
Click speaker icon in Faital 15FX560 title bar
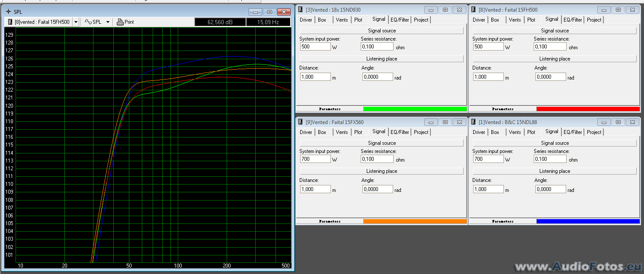pyautogui.click(x=301, y=122)
